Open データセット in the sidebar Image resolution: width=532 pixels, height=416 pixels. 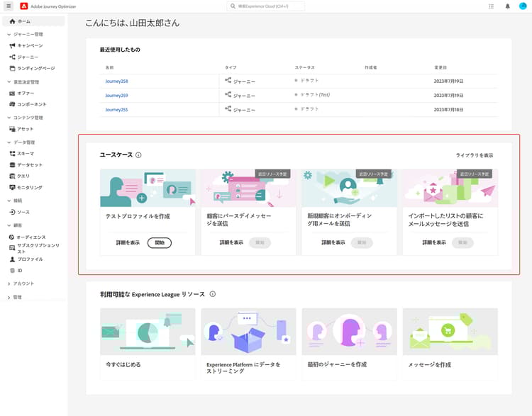(x=26, y=165)
